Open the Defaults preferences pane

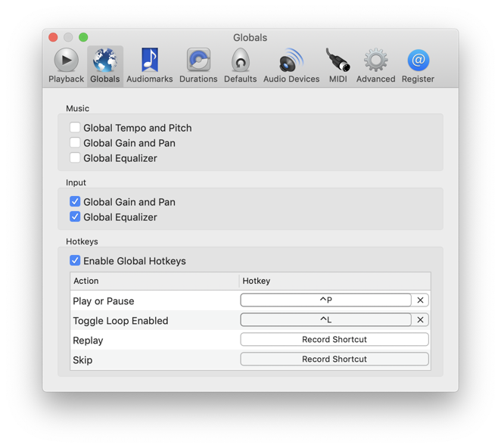[x=240, y=65]
